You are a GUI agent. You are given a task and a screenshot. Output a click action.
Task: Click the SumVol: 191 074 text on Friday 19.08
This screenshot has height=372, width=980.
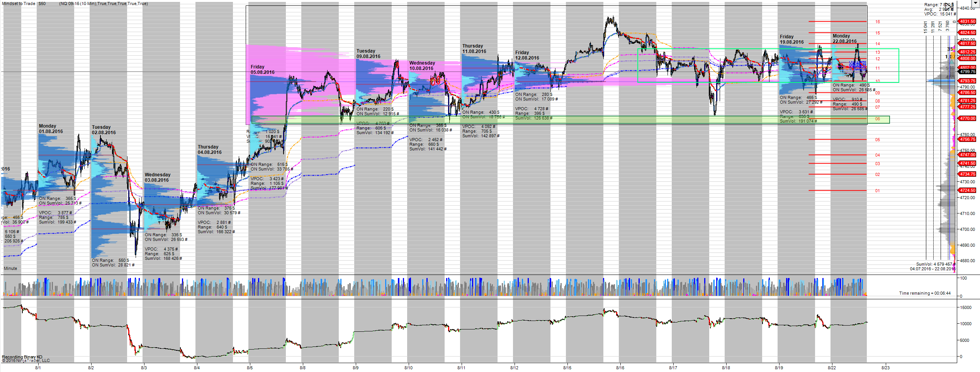(x=798, y=121)
